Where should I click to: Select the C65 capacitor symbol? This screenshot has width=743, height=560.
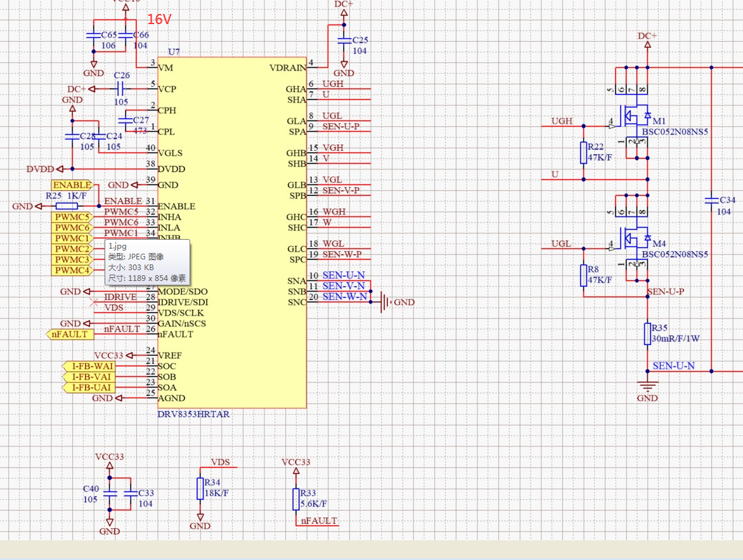tap(94, 35)
